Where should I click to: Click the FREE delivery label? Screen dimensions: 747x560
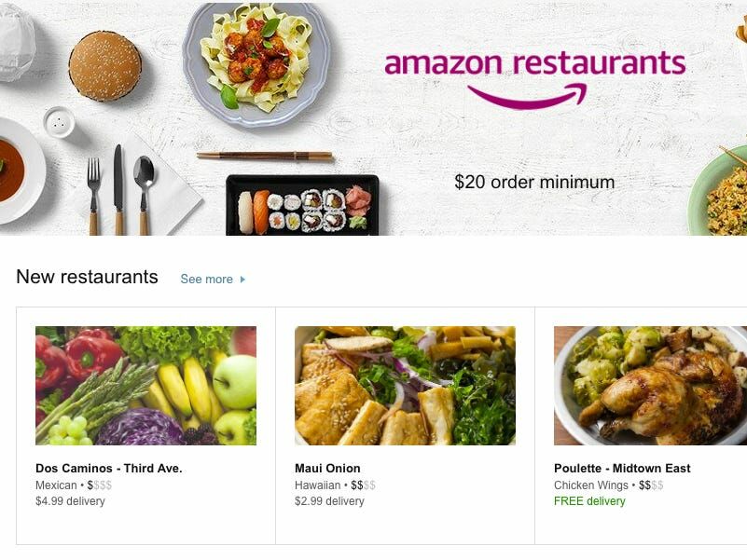tap(589, 501)
